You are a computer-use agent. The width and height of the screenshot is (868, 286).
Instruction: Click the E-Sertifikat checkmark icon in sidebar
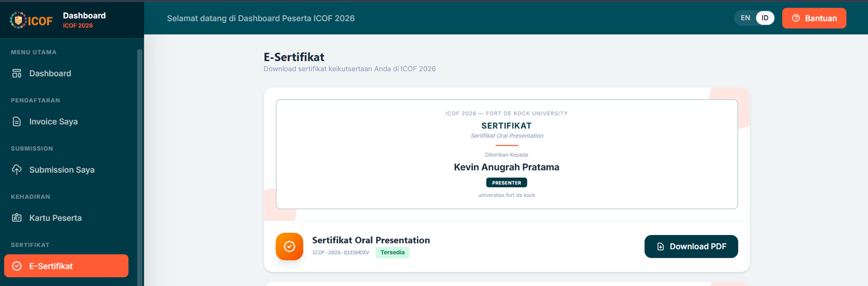(x=17, y=266)
